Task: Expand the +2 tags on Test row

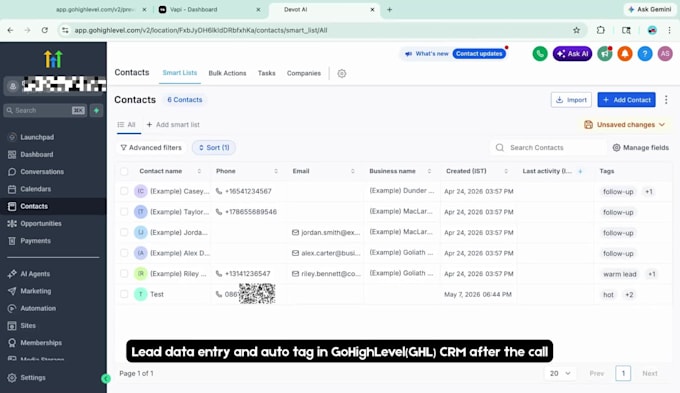Action: tap(629, 295)
